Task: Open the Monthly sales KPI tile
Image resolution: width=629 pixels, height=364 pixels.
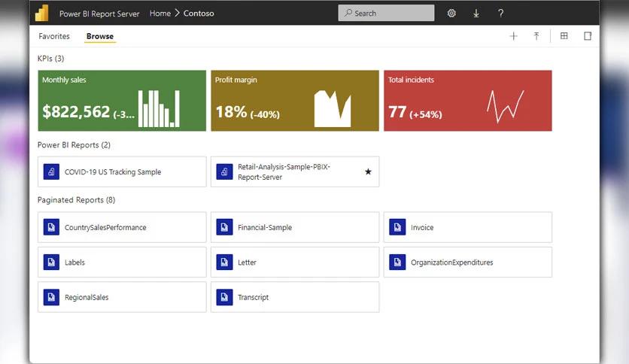Action: coord(122,101)
